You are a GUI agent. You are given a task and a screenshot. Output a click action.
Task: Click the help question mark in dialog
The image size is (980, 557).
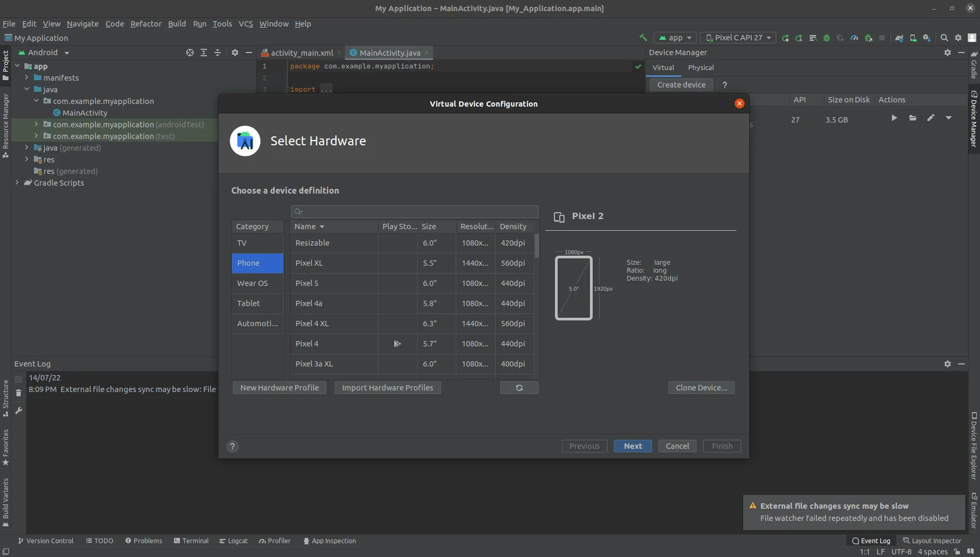click(232, 446)
